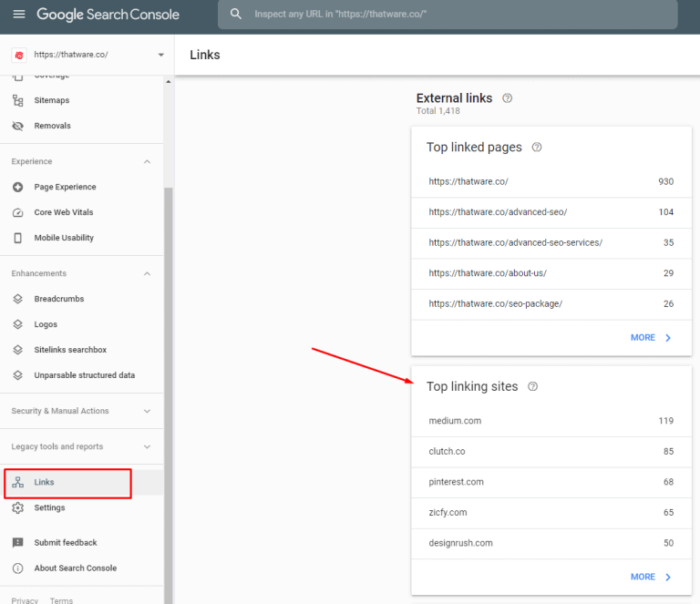Click the Submit feedback icon
This screenshot has width=700, height=604.
[x=18, y=542]
